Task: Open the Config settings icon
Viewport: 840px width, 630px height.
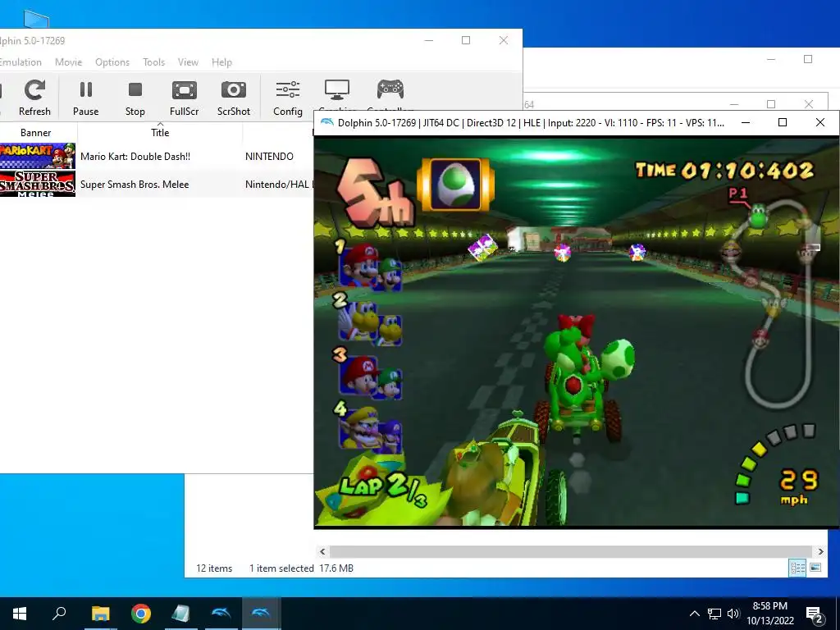Action: [288, 98]
